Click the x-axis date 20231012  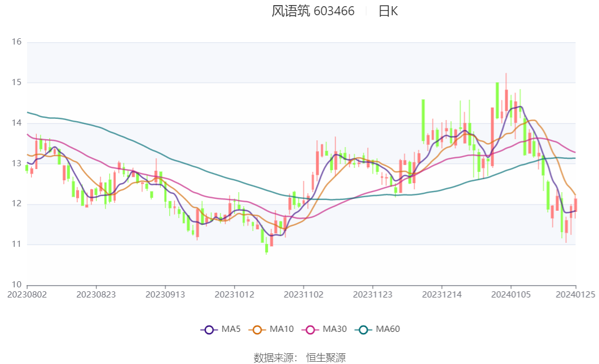(234, 295)
